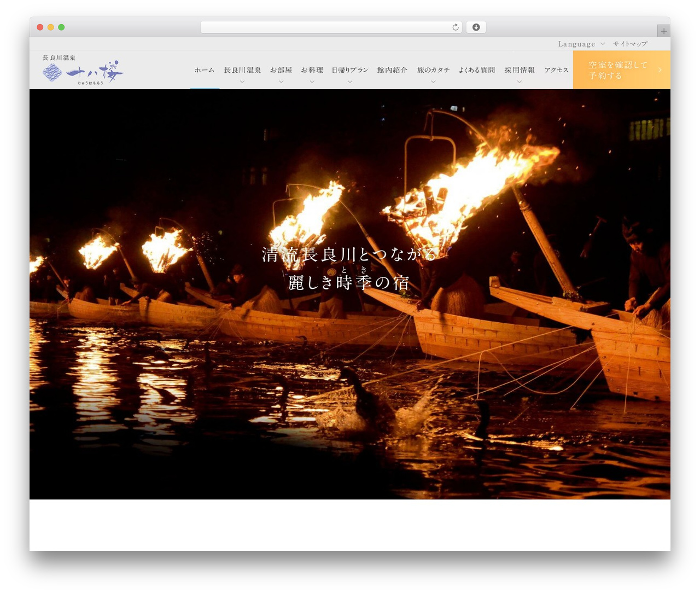Click the browser address bar

point(331,27)
